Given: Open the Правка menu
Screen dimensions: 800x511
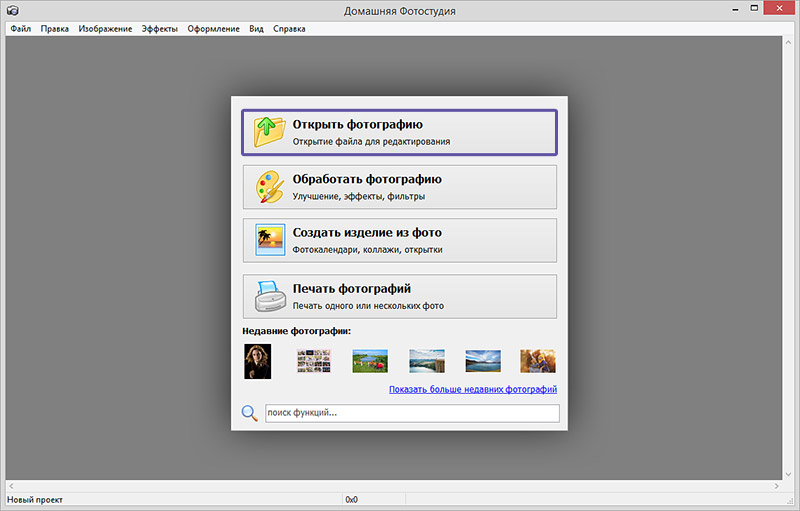Looking at the screenshot, I should pyautogui.click(x=55, y=29).
